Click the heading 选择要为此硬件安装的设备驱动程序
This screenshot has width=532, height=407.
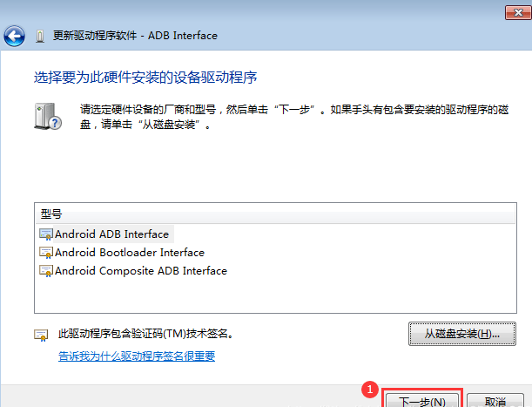click(145, 78)
